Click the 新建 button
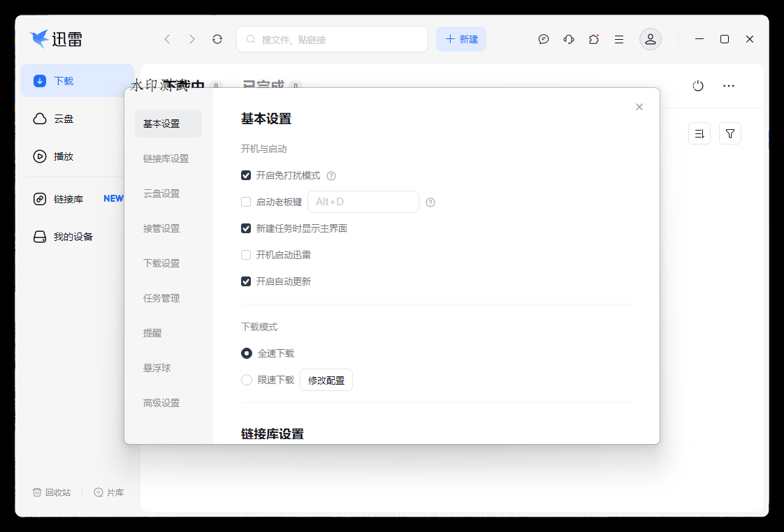The image size is (784, 532). 461,39
